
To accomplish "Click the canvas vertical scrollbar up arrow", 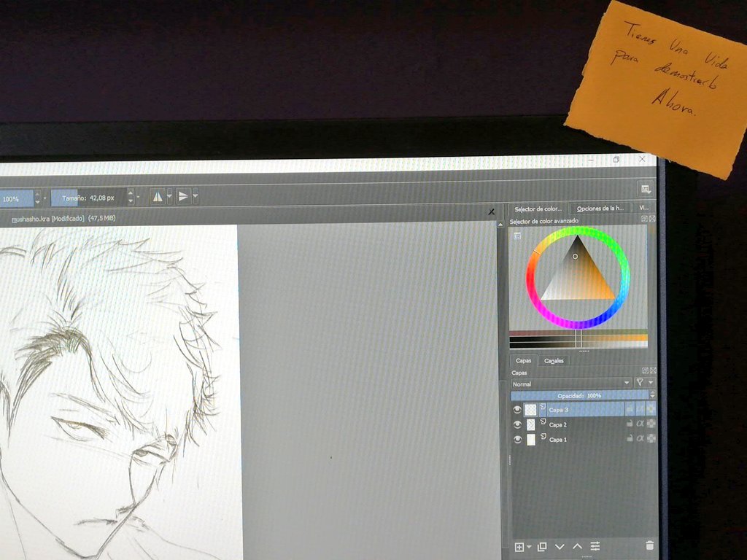I will [x=500, y=225].
